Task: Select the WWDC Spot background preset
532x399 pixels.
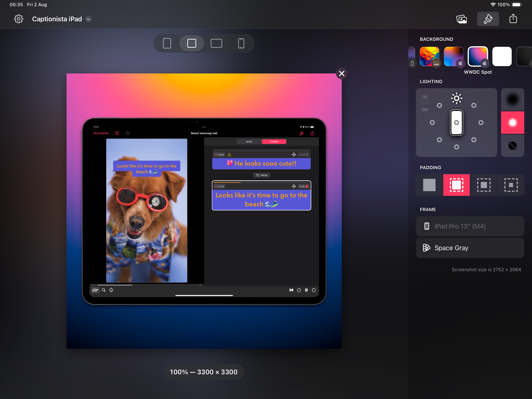Action: point(477,56)
